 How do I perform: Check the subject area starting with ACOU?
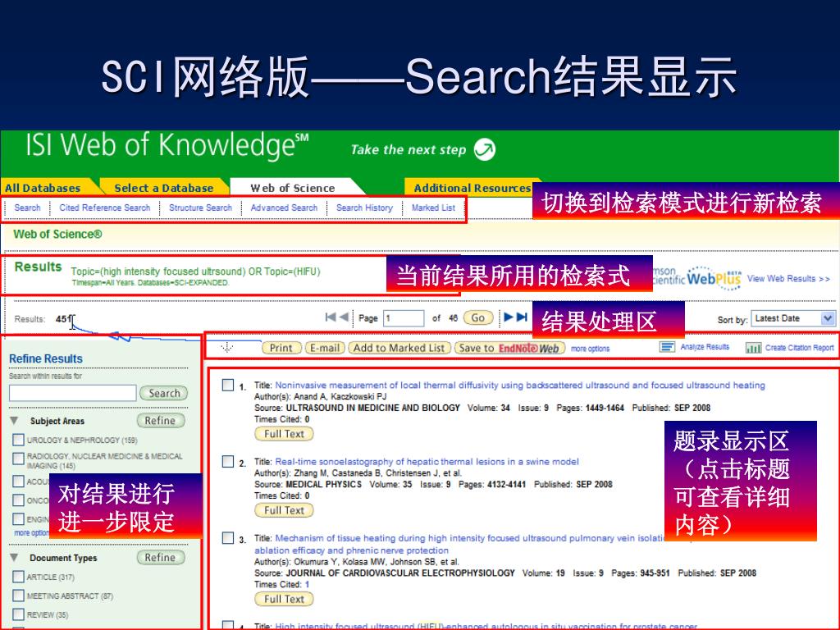click(x=18, y=481)
